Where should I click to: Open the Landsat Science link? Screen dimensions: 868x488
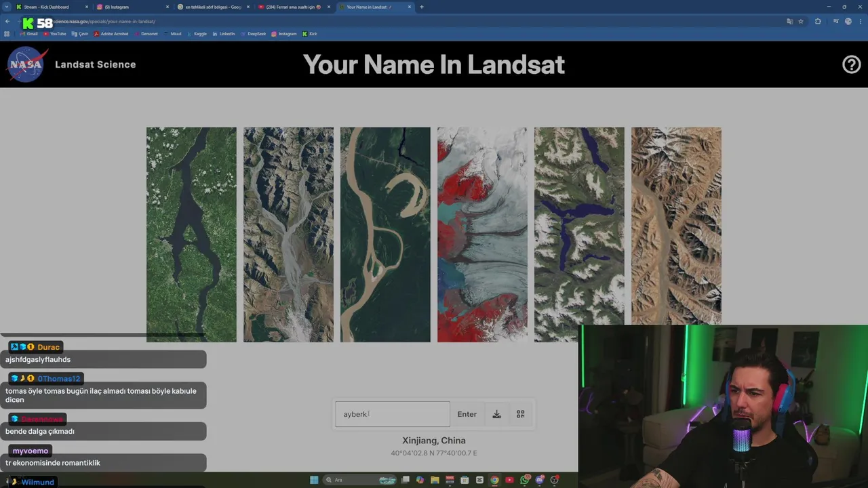coord(95,64)
